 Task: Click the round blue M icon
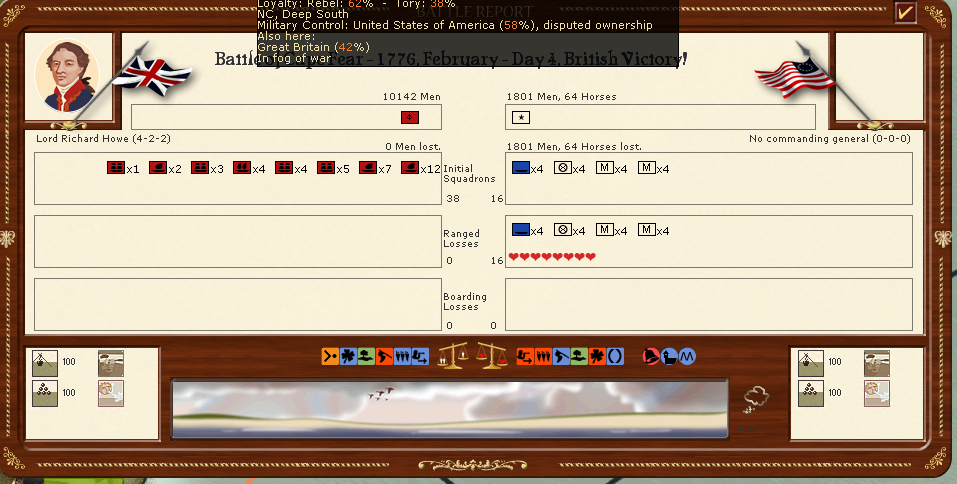point(687,355)
